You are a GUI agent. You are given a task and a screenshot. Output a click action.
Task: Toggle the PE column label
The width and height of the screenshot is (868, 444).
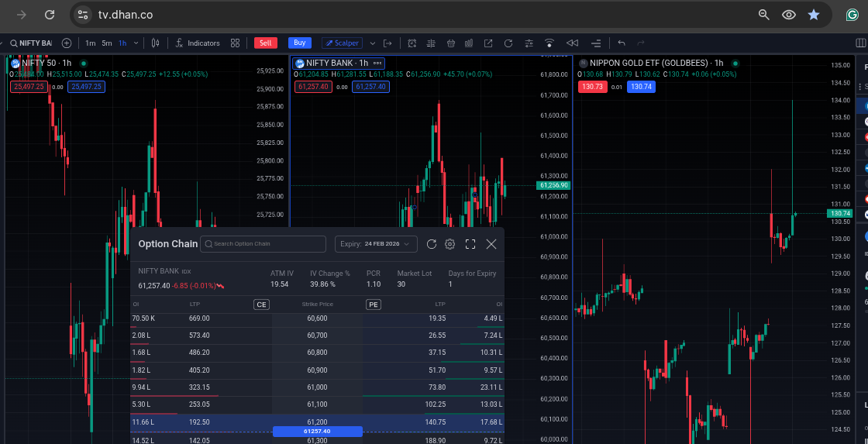[x=374, y=305]
